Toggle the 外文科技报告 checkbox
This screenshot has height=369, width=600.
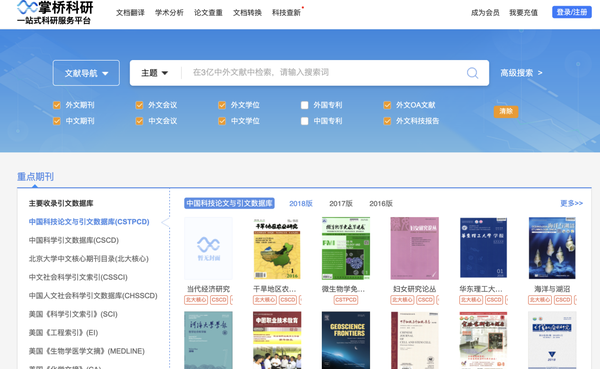click(x=387, y=121)
